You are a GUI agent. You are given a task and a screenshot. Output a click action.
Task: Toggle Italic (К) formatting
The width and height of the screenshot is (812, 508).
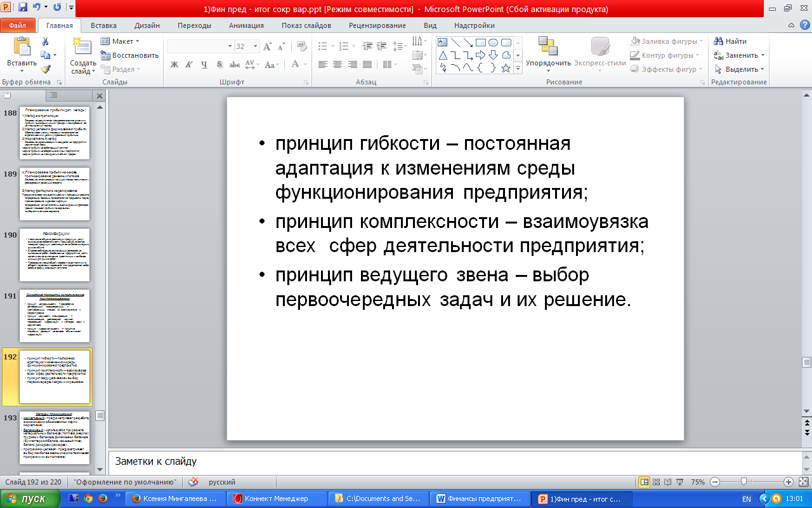tap(188, 64)
